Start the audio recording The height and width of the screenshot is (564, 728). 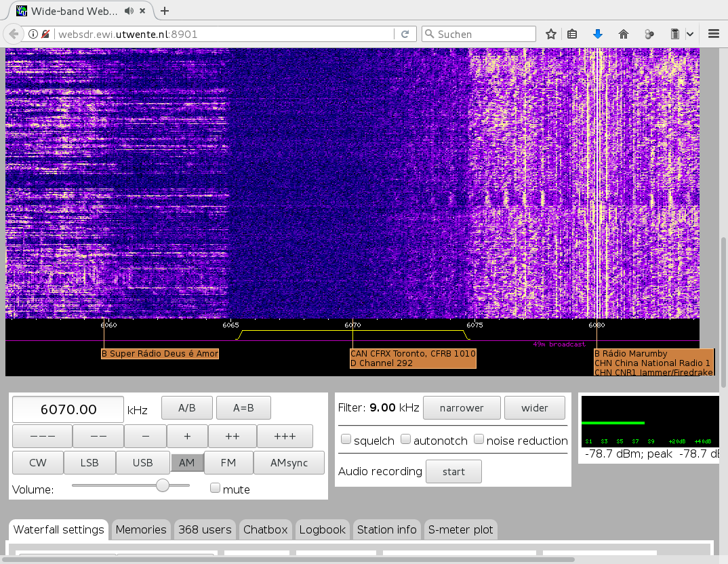(x=453, y=472)
